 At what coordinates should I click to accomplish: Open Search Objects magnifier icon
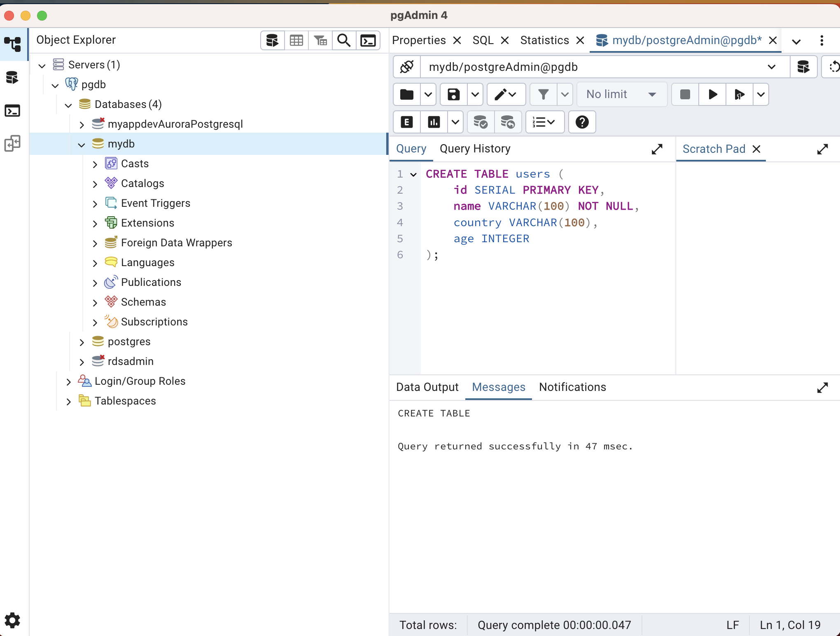pyautogui.click(x=344, y=40)
